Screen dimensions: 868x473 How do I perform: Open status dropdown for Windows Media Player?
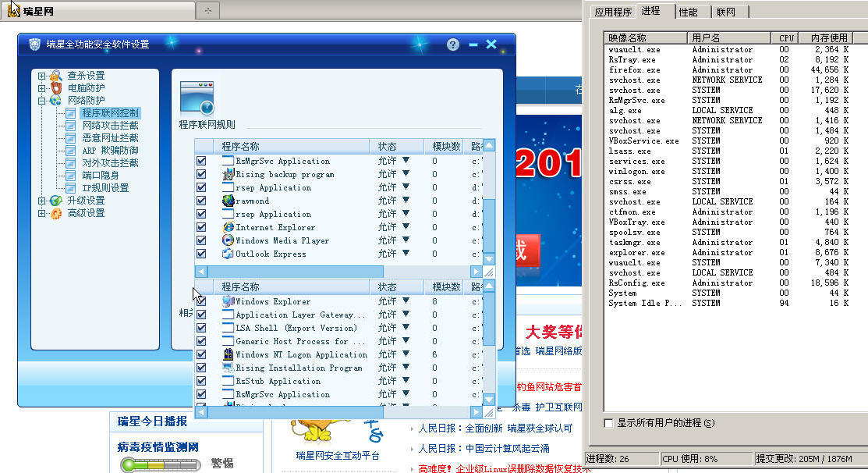(x=406, y=240)
